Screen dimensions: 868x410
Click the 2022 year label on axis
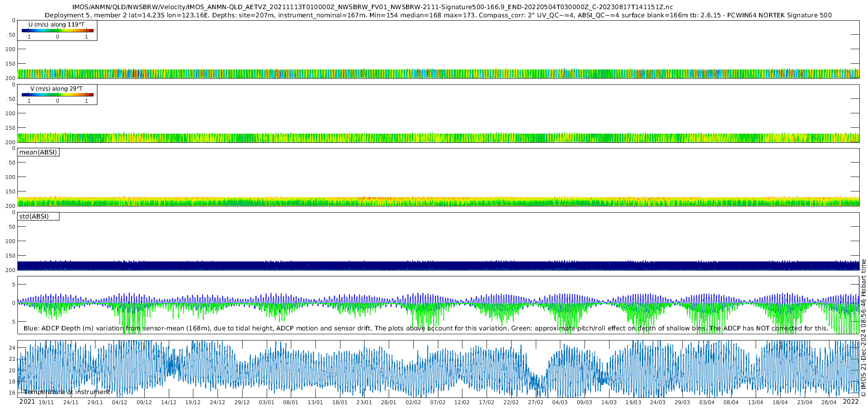pyautogui.click(x=851, y=402)
